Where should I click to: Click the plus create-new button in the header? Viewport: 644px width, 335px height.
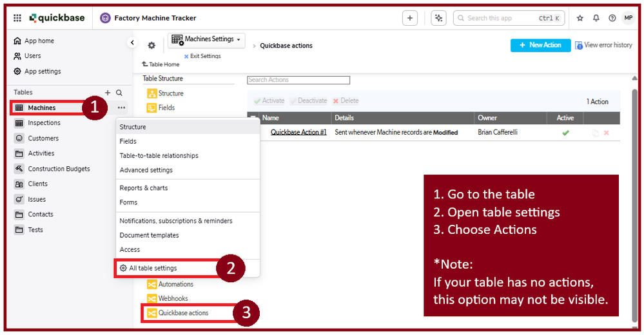click(x=410, y=18)
